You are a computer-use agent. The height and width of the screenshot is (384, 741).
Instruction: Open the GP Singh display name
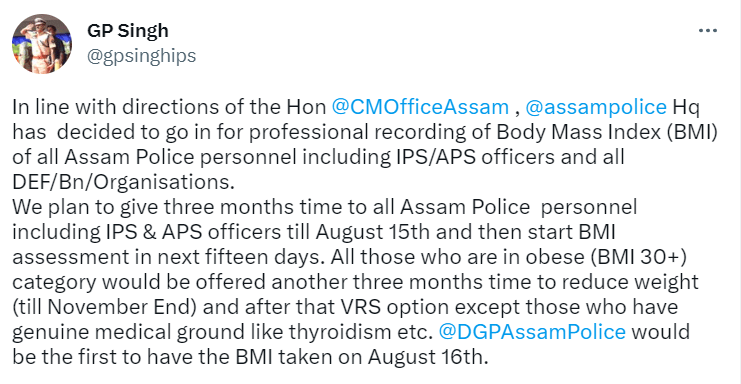[x=128, y=31]
